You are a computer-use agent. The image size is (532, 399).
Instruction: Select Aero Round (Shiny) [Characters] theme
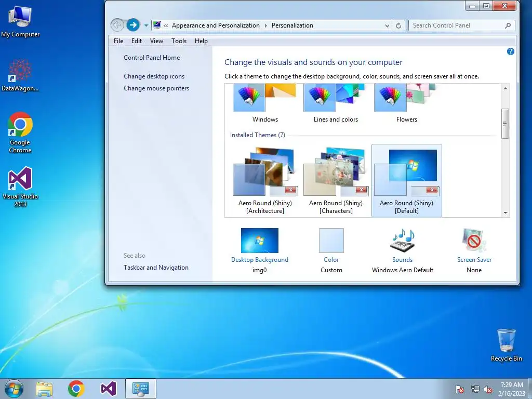(x=336, y=180)
